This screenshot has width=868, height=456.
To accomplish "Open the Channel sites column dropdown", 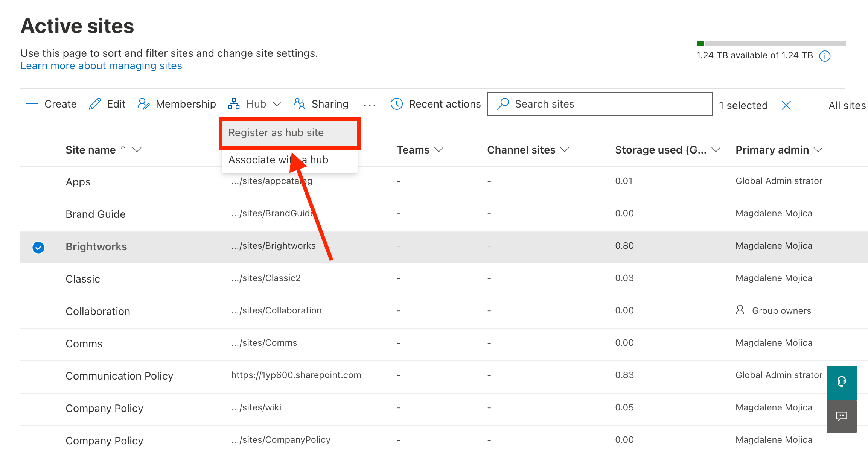I will [565, 150].
